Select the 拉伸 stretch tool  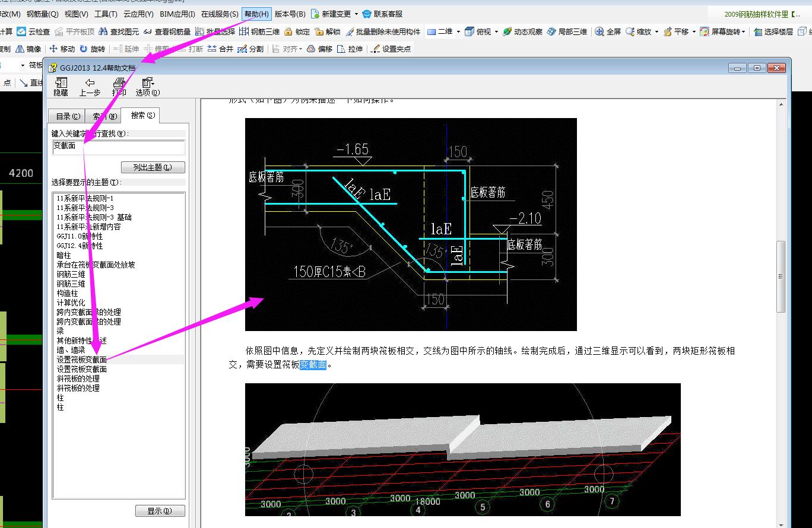click(350, 49)
